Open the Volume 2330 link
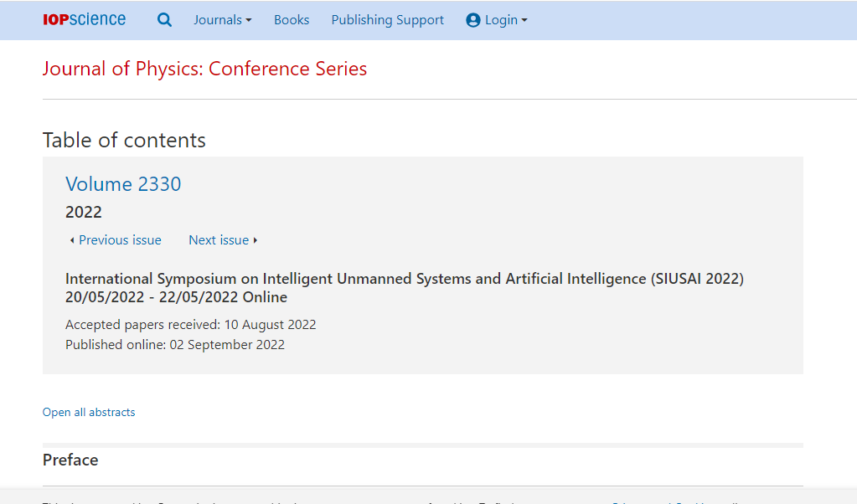857x504 pixels. (x=123, y=184)
